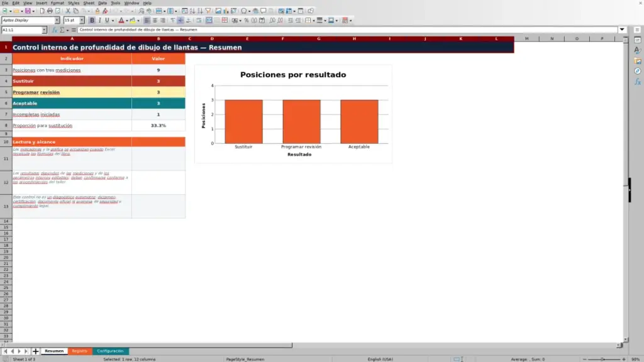Expand the formula bar

(622, 30)
